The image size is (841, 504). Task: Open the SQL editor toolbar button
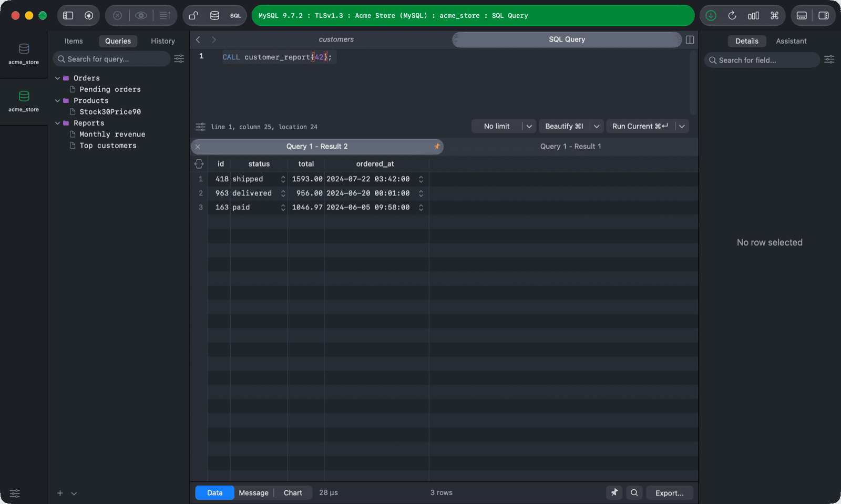point(235,16)
